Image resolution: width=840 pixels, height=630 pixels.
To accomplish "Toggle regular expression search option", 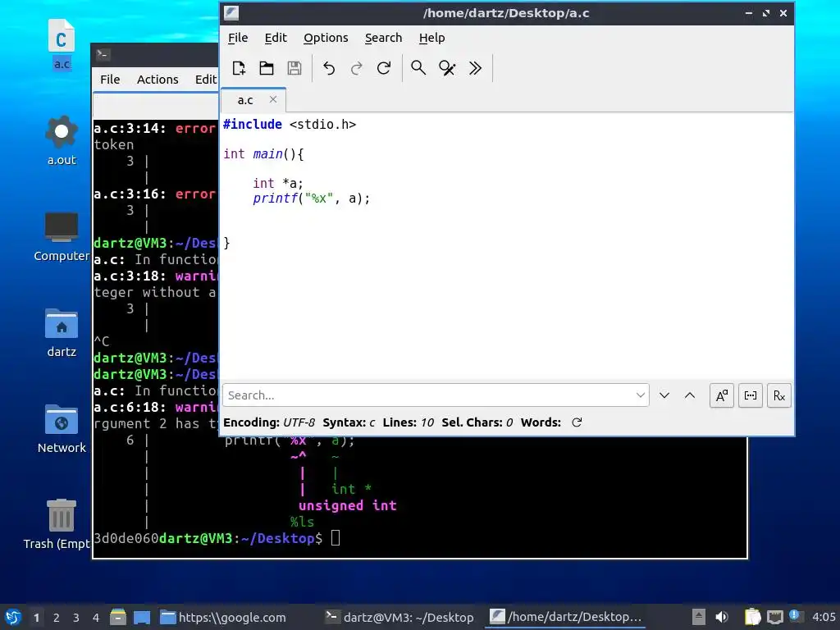I will pos(779,396).
